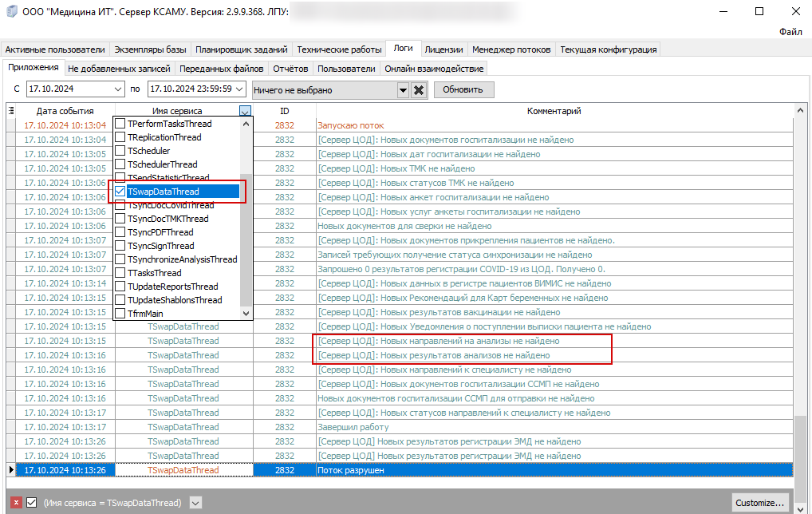Click the clear selection X icon button
The width and height of the screenshot is (812, 514).
pos(419,90)
